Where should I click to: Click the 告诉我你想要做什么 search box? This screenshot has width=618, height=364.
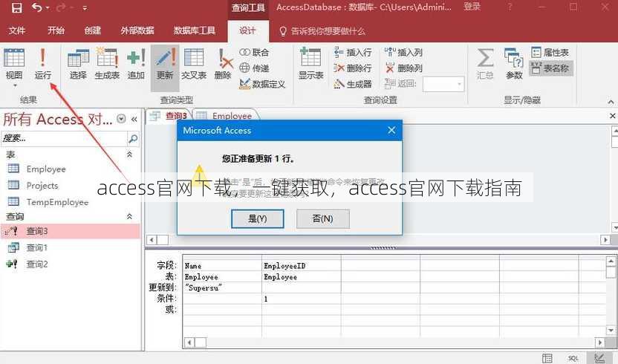(322, 31)
